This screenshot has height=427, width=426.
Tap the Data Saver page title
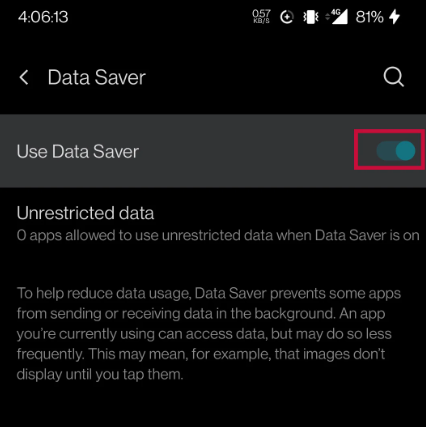coord(97,78)
